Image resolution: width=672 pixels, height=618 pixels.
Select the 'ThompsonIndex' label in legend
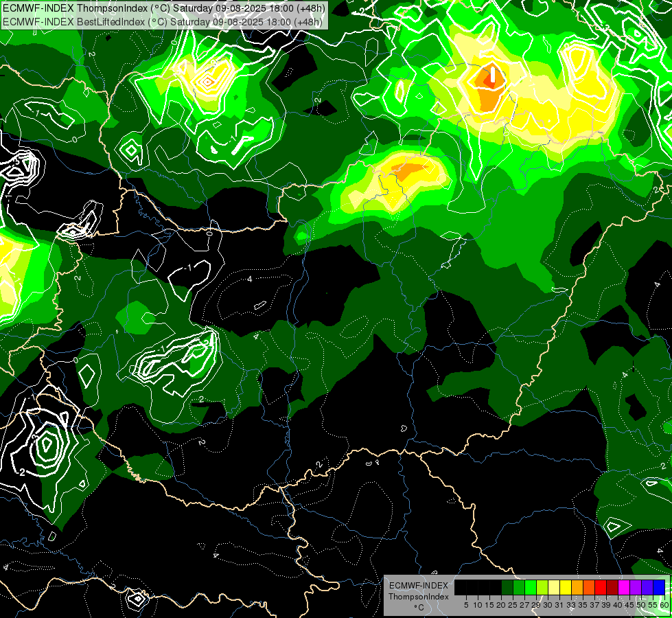pyautogui.click(x=419, y=597)
